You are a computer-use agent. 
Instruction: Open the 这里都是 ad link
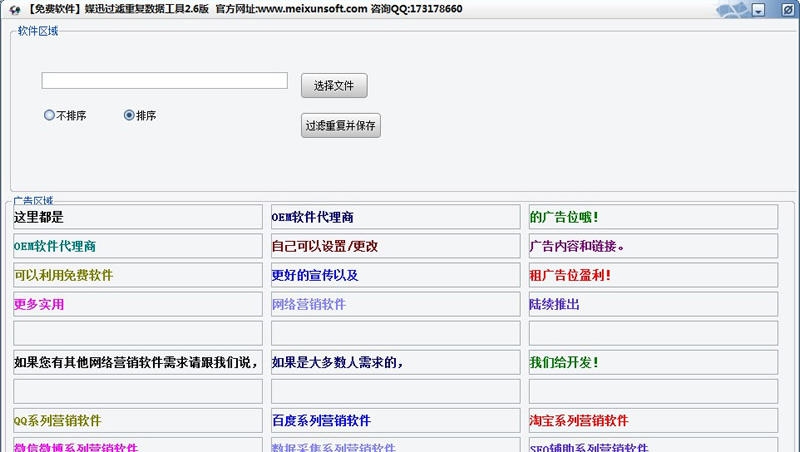point(138,217)
